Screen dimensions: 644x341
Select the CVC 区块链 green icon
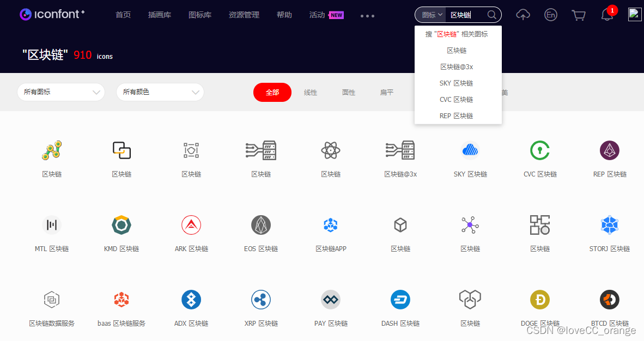540,150
